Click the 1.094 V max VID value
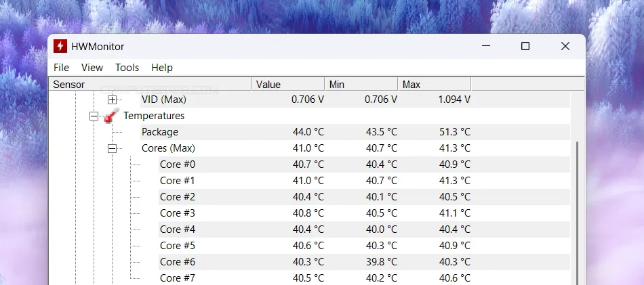This screenshot has height=285, width=644. click(455, 100)
